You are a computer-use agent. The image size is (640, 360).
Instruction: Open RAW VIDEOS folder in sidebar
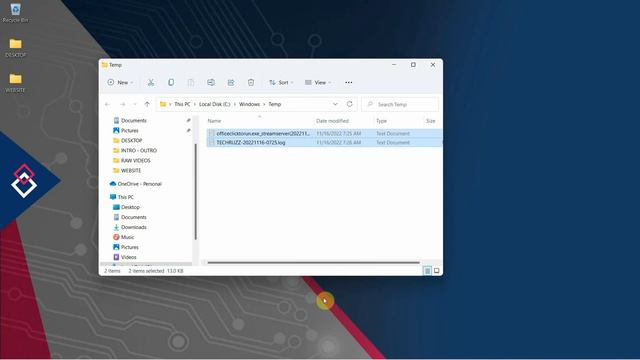click(136, 160)
